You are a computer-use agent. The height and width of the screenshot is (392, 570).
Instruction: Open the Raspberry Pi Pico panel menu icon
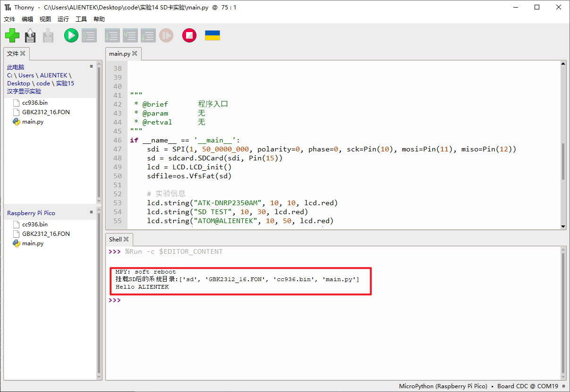(x=92, y=212)
